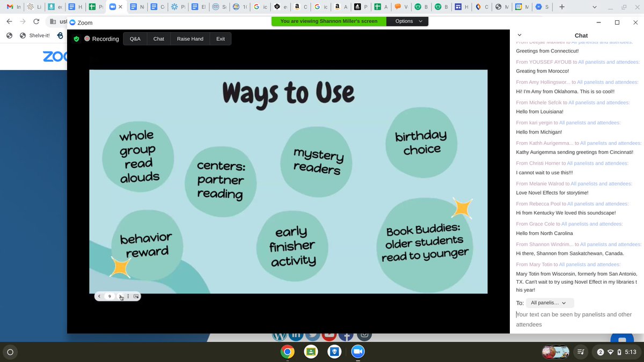
Task: Collapse the Chat panel using its chevron
Action: [x=519, y=34]
